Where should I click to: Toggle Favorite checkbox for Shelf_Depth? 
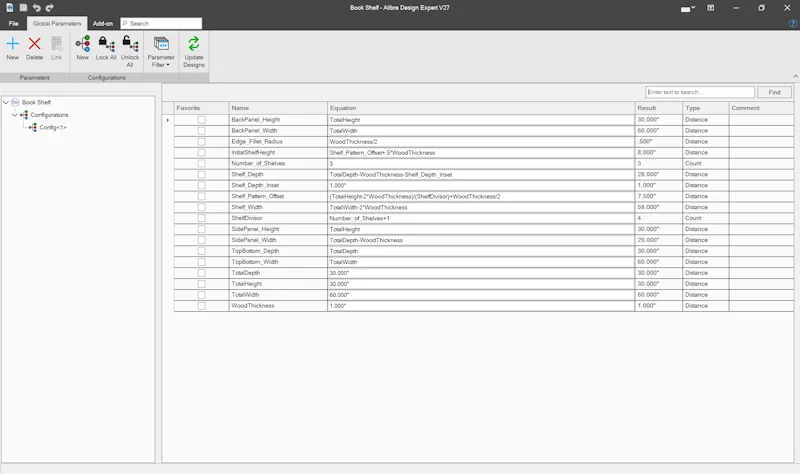pyautogui.click(x=202, y=174)
